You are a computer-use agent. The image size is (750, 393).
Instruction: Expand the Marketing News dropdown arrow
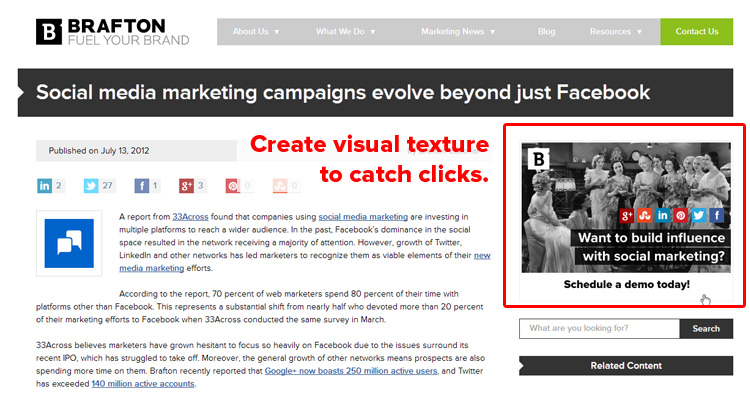tap(492, 32)
